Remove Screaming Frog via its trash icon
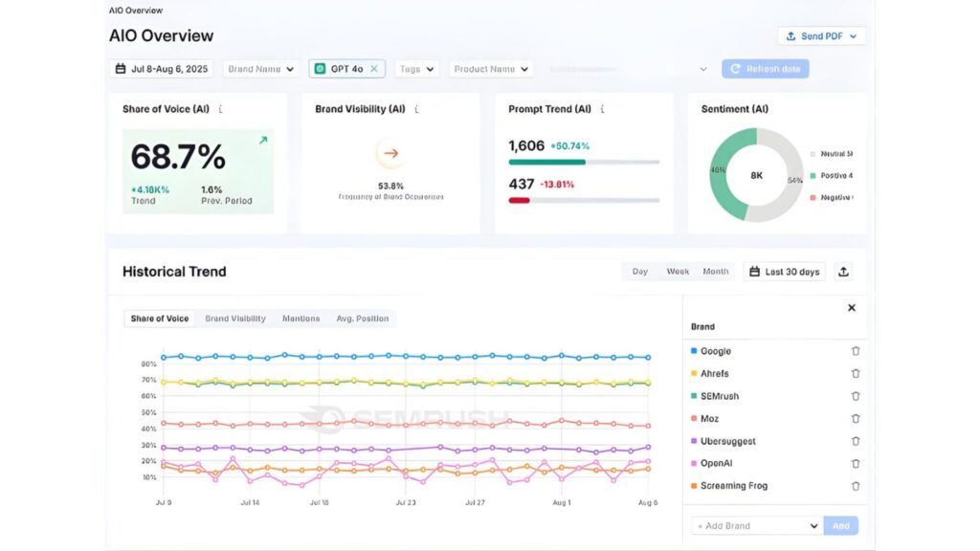Image resolution: width=980 pixels, height=551 pixels. [x=856, y=486]
